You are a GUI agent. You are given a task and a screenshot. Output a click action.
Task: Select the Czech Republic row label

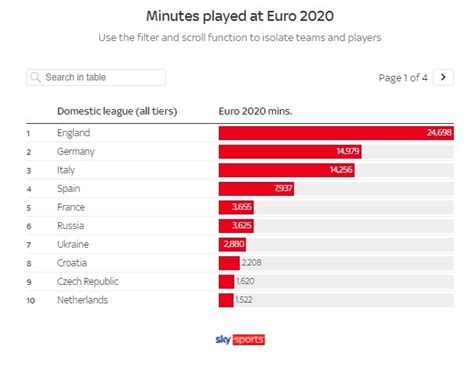[x=88, y=282]
